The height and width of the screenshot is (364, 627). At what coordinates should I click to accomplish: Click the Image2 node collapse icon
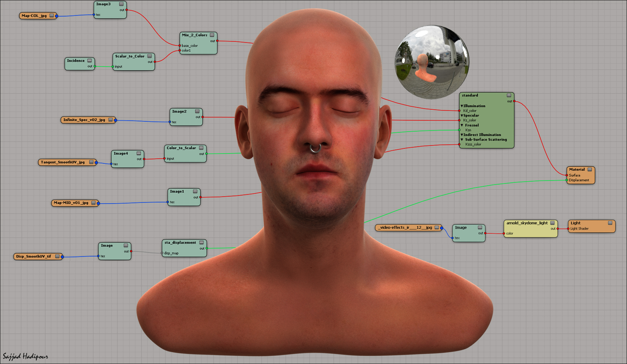198,112
